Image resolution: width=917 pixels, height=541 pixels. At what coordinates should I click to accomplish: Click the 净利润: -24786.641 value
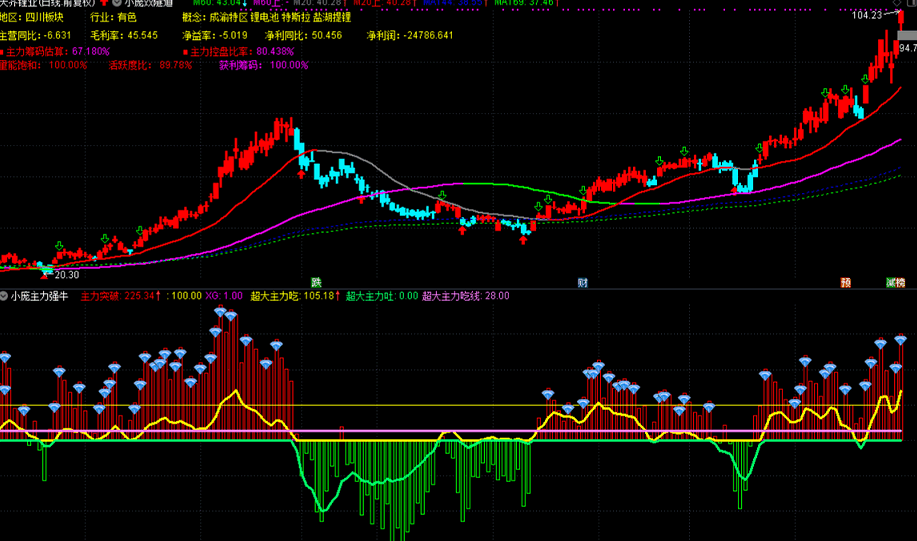pyautogui.click(x=410, y=36)
